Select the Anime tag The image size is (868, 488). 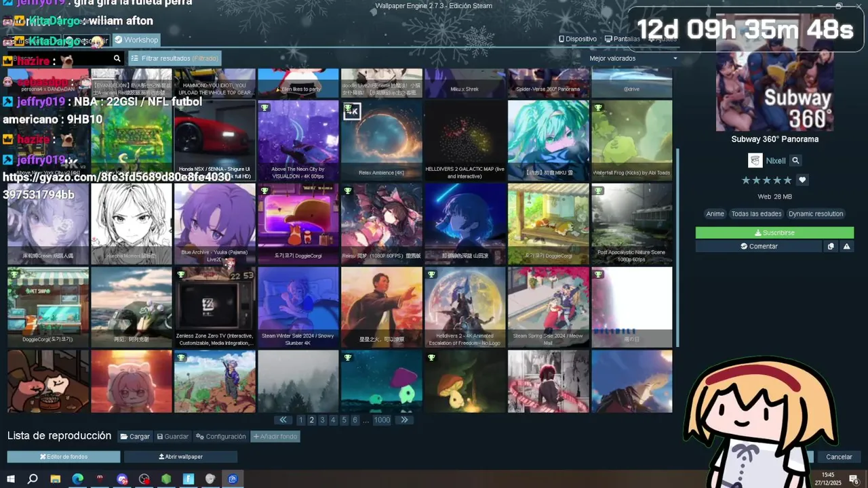715,214
